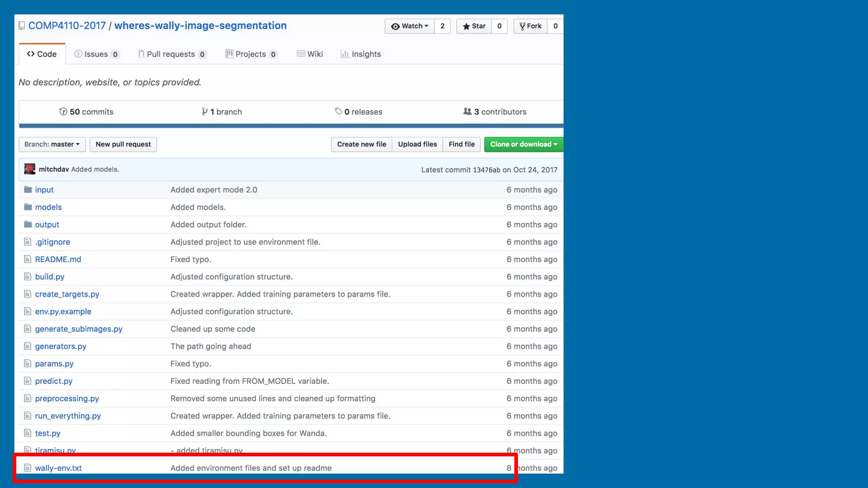View the 0 releases page
The width and height of the screenshot is (868, 488).
coord(359,112)
